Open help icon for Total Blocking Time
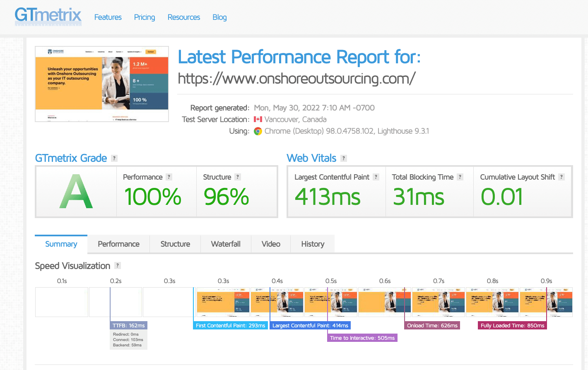 (x=460, y=177)
